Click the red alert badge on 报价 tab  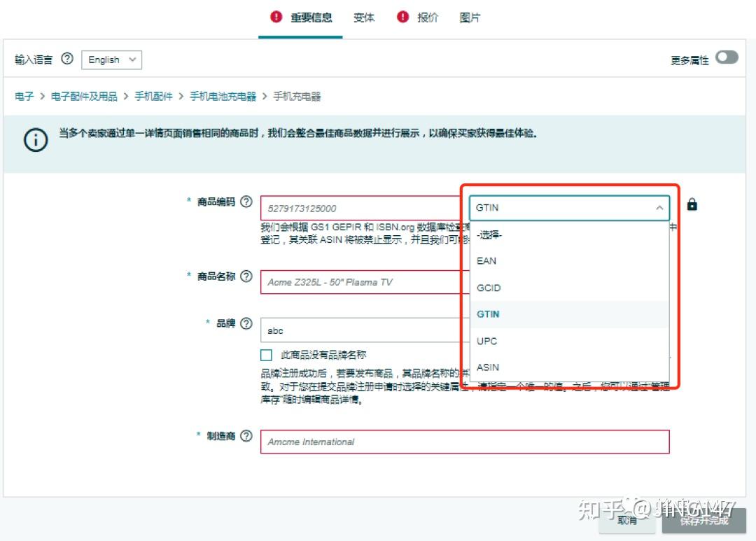click(x=402, y=17)
